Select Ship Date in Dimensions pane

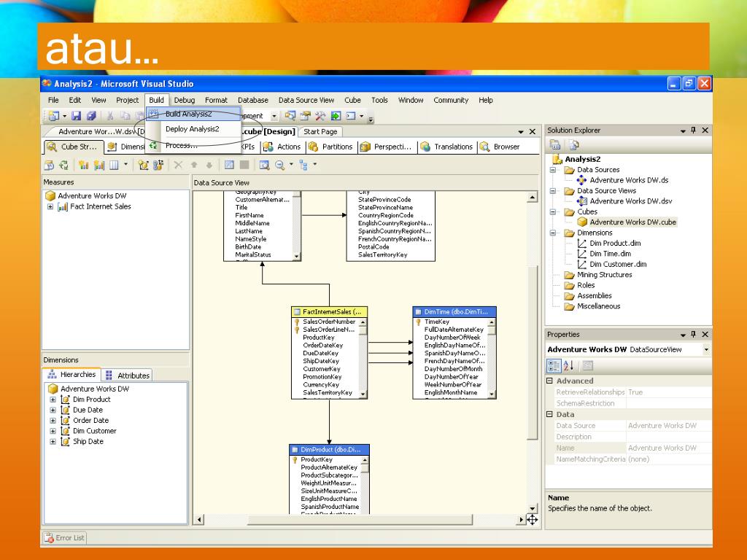(x=88, y=441)
